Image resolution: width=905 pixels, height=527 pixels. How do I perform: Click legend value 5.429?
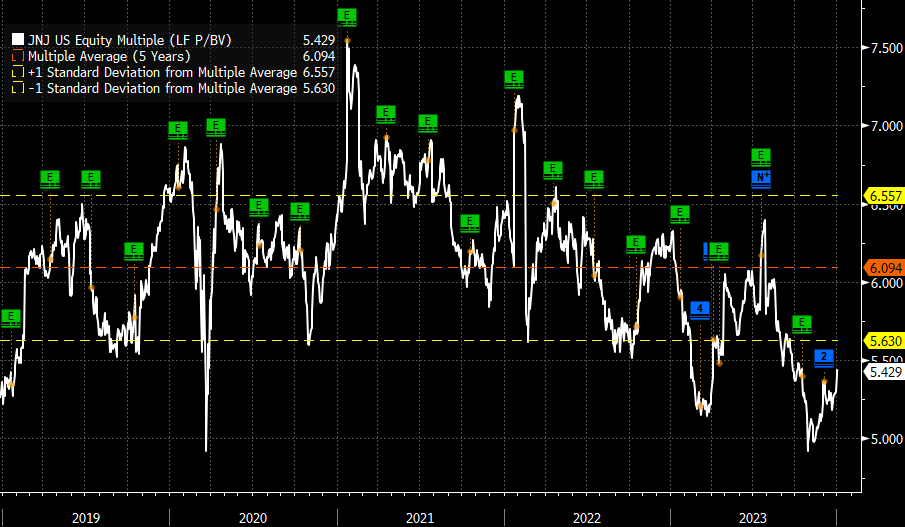click(319, 40)
